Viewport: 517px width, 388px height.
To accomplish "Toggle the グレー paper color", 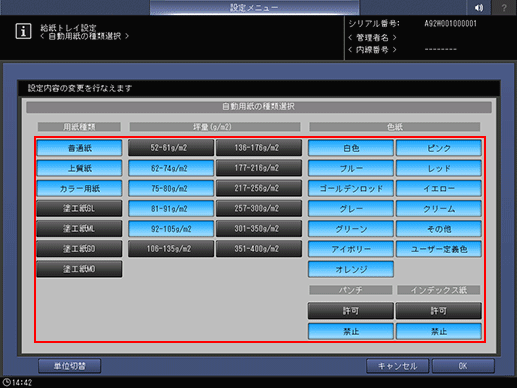I will tap(351, 209).
